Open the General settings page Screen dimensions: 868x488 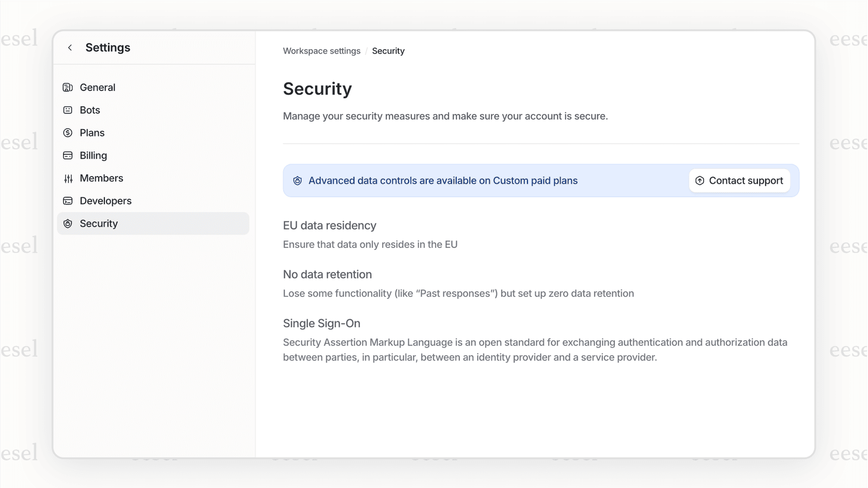97,87
